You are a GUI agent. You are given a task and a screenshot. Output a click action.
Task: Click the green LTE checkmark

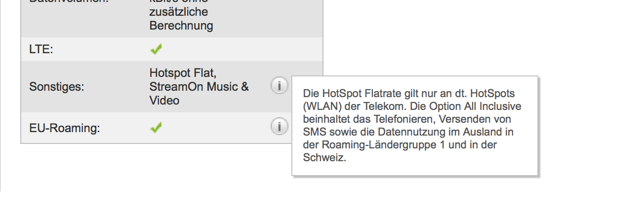[x=156, y=49]
